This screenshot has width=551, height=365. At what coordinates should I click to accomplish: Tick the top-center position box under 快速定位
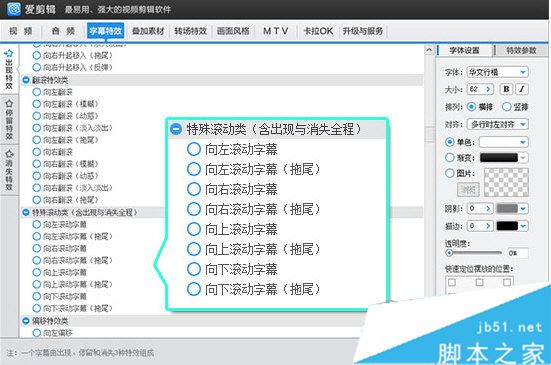point(479,282)
